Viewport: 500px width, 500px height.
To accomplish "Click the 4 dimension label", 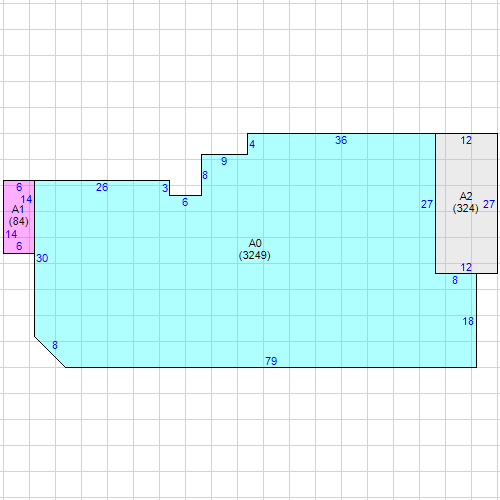I will (252, 144).
